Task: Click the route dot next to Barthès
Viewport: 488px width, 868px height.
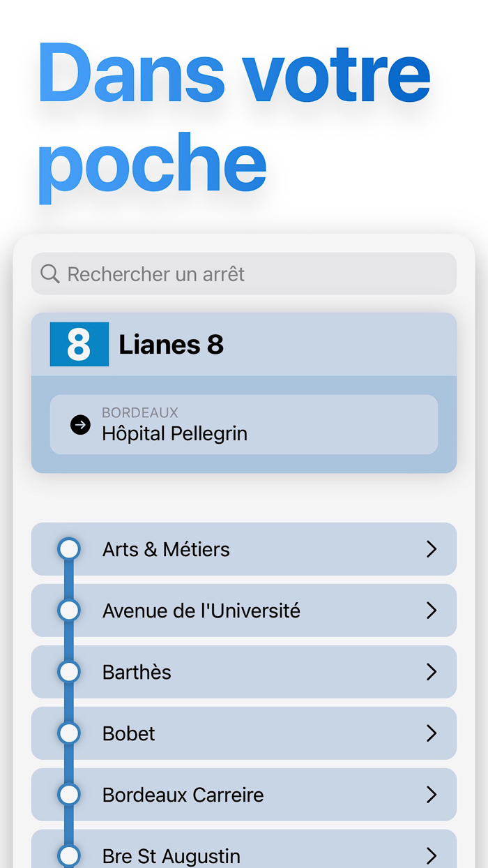Action: coord(69,672)
